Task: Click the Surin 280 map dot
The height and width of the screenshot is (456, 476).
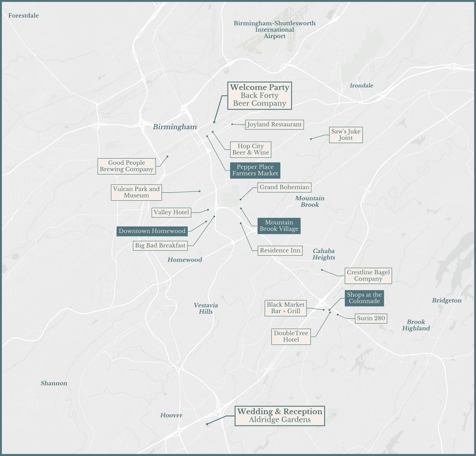Action: tap(338, 315)
